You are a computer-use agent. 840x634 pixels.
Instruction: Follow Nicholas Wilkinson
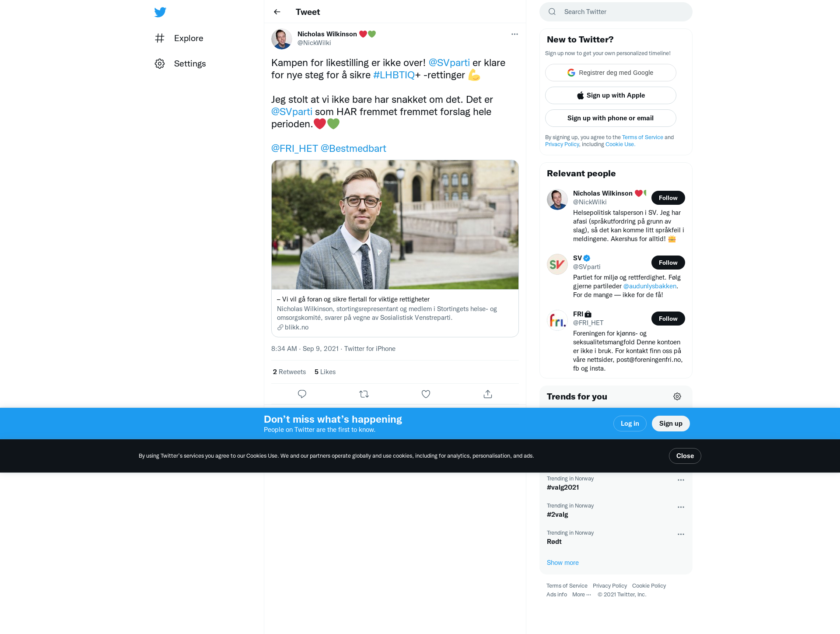coord(668,198)
